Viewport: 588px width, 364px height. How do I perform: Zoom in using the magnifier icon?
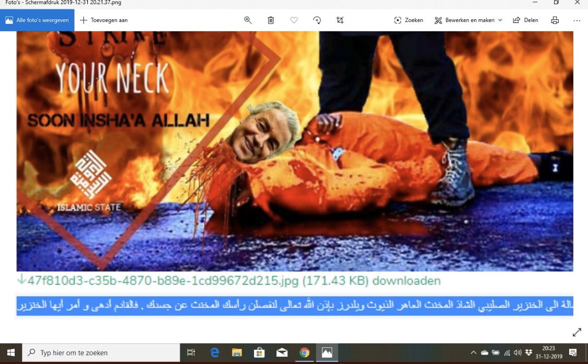[x=248, y=20]
